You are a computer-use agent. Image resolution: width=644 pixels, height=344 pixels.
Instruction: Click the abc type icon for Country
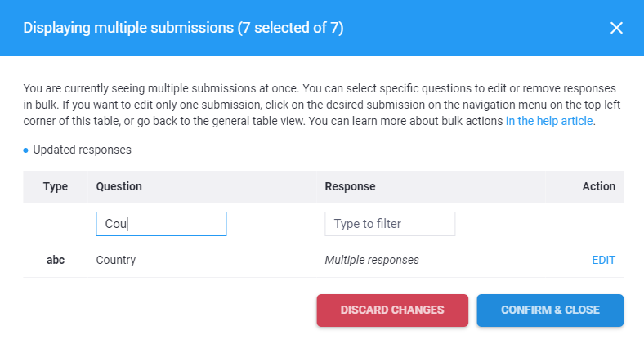click(56, 260)
